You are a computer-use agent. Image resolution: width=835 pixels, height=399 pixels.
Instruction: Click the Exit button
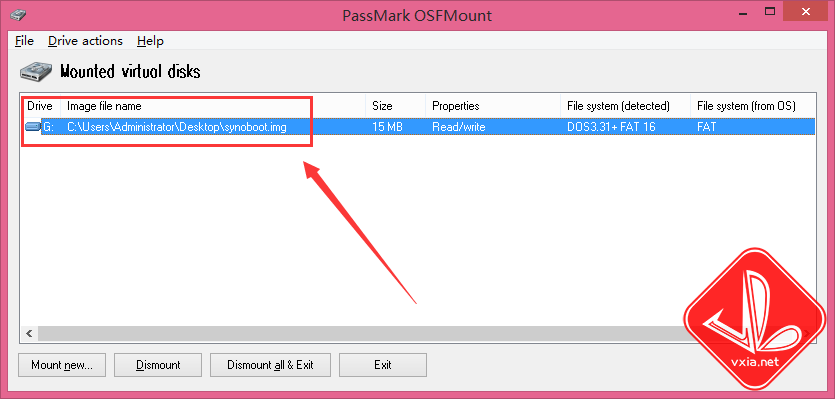point(383,365)
